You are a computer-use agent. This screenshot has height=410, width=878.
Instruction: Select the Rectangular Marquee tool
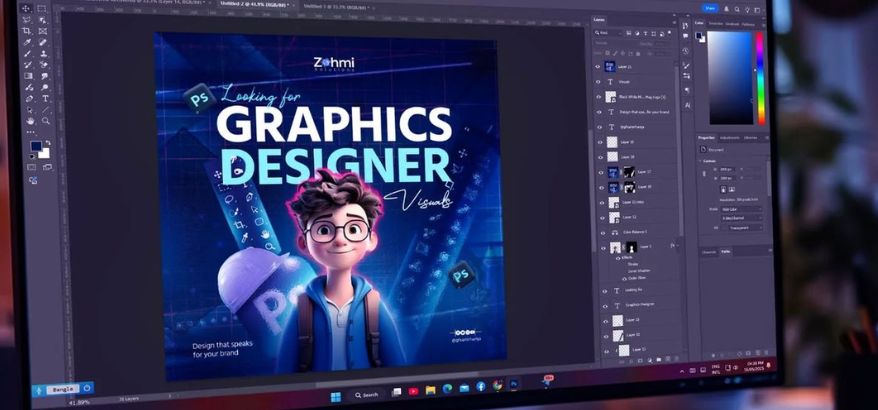pyautogui.click(x=41, y=9)
